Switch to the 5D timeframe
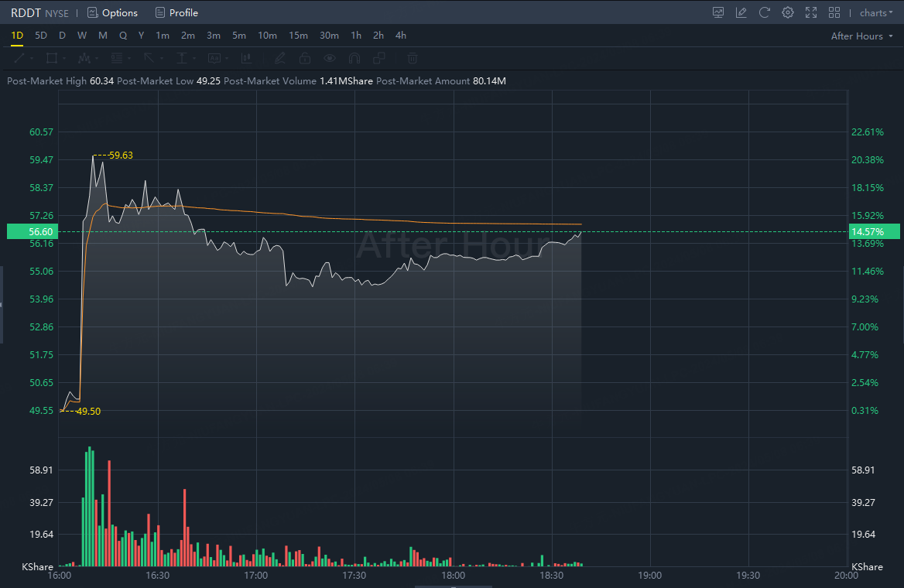Viewport: 904px width, 588px height. point(41,36)
